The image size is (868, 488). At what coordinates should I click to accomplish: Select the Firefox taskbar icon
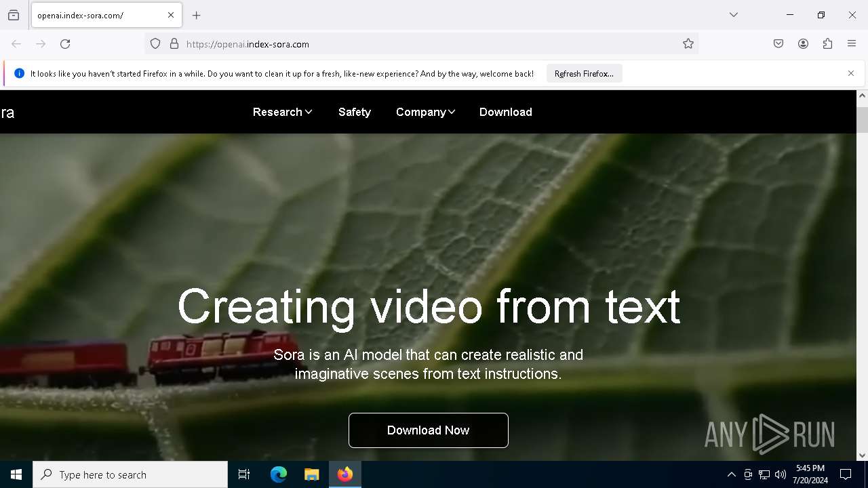tap(345, 474)
